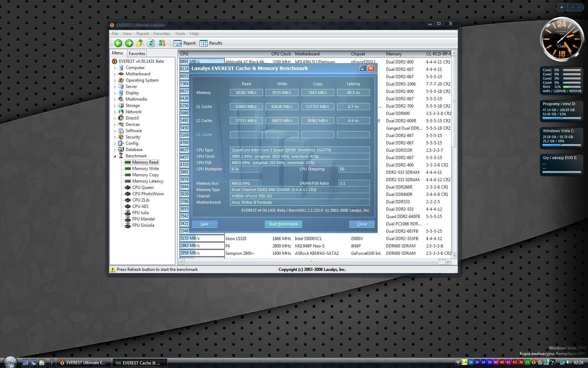This screenshot has width=588, height=368.
Task: Click the Up level arrow icon
Action: 140,43
